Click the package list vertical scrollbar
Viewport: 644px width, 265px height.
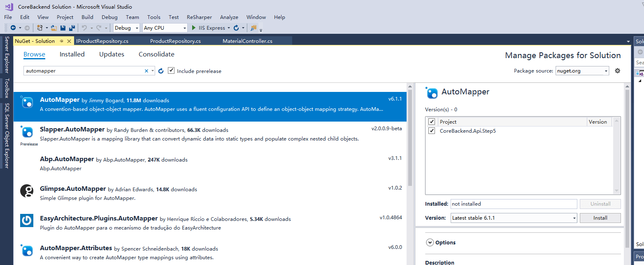[410, 138]
